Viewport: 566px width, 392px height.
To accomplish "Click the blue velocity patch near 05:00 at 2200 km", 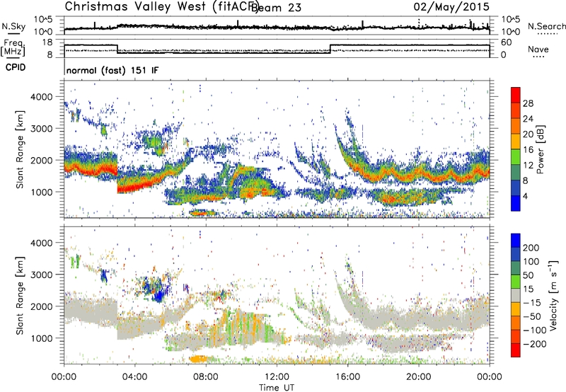I will (157, 296).
